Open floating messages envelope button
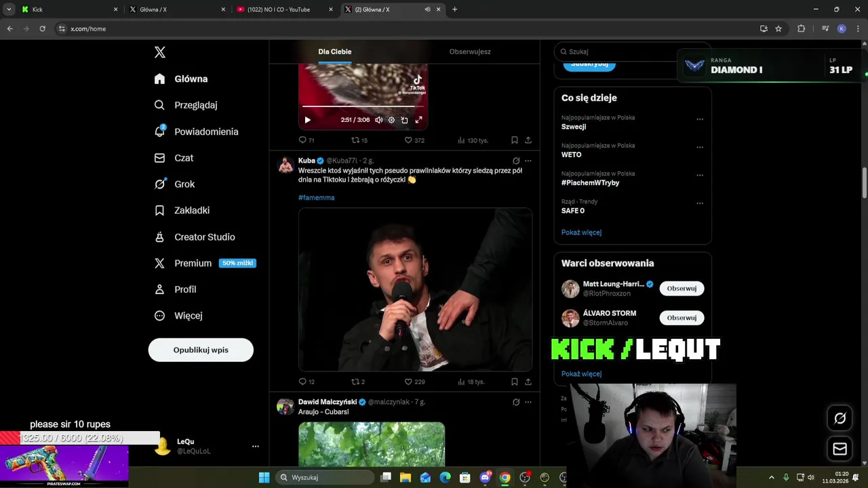This screenshot has width=868, height=488. [x=840, y=449]
